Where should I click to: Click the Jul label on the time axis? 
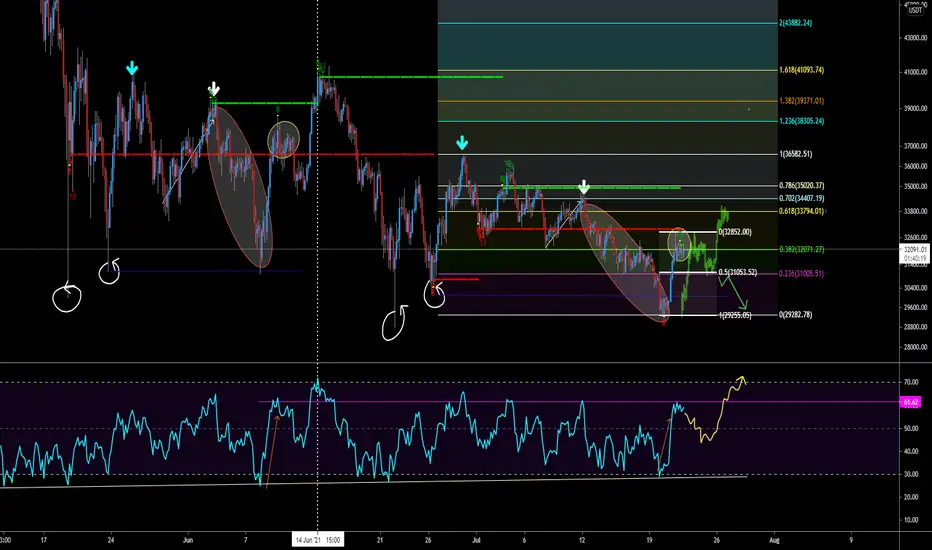pos(476,540)
